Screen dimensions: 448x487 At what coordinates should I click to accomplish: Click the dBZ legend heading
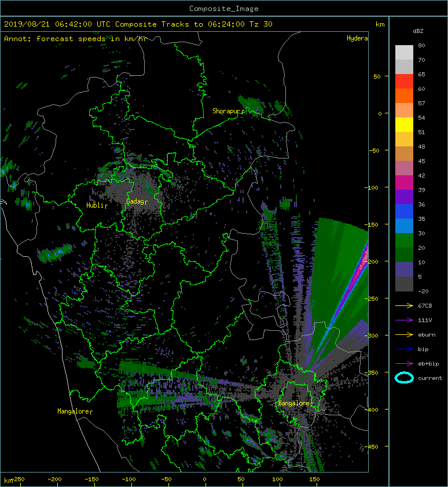(418, 31)
